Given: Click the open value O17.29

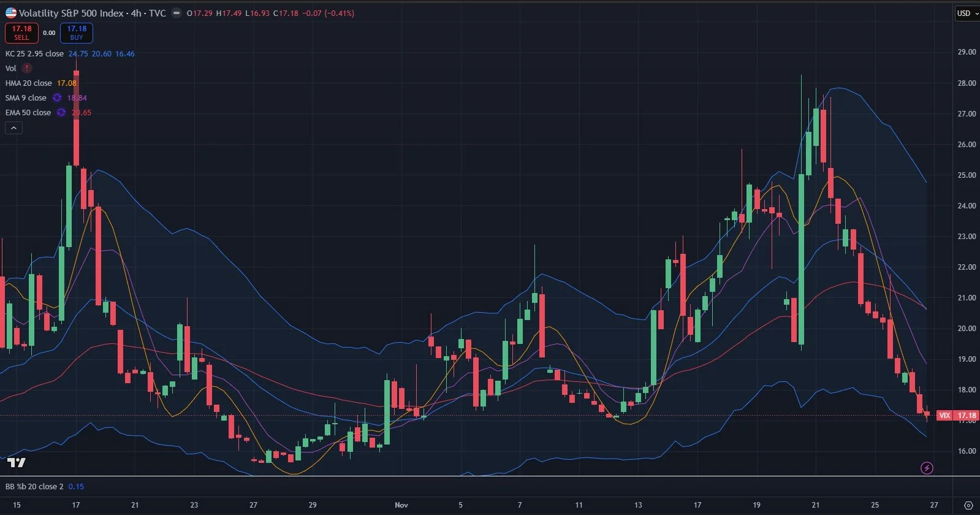Looking at the screenshot, I should 200,13.
